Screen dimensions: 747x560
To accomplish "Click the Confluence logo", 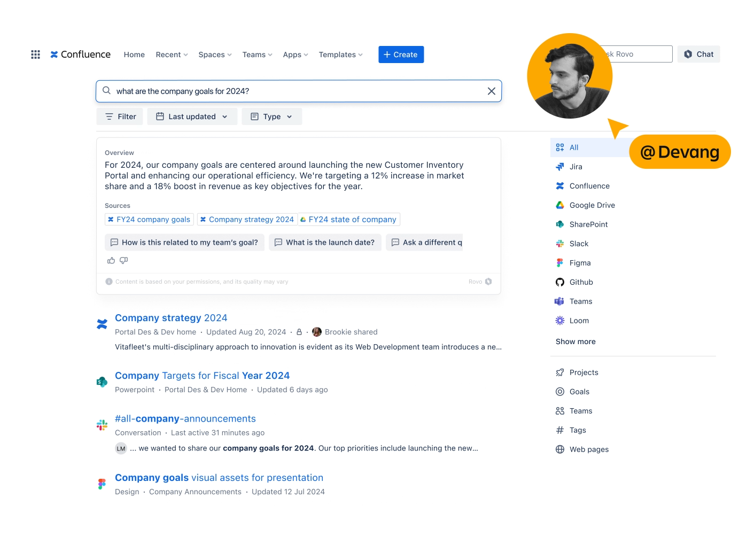I will click(80, 55).
